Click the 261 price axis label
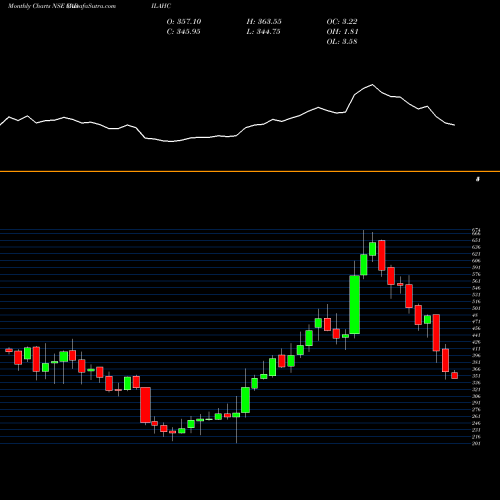This screenshot has height=500, width=500. point(476,416)
